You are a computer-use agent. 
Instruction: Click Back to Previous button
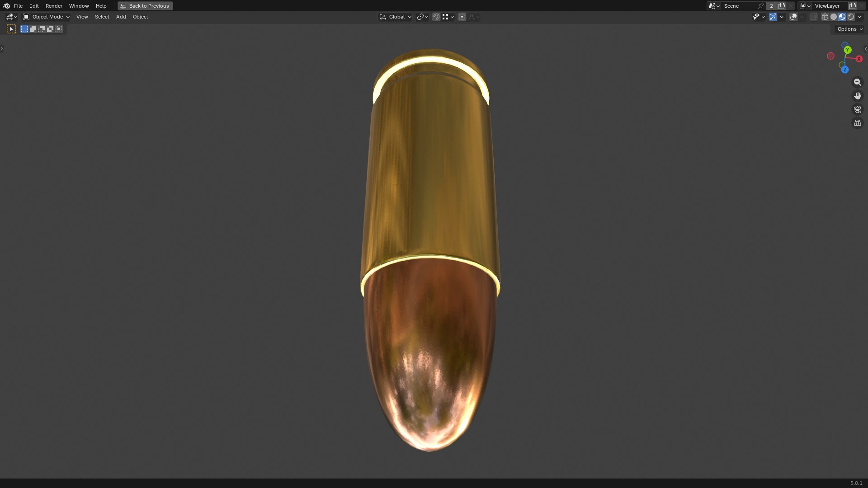[x=145, y=6]
